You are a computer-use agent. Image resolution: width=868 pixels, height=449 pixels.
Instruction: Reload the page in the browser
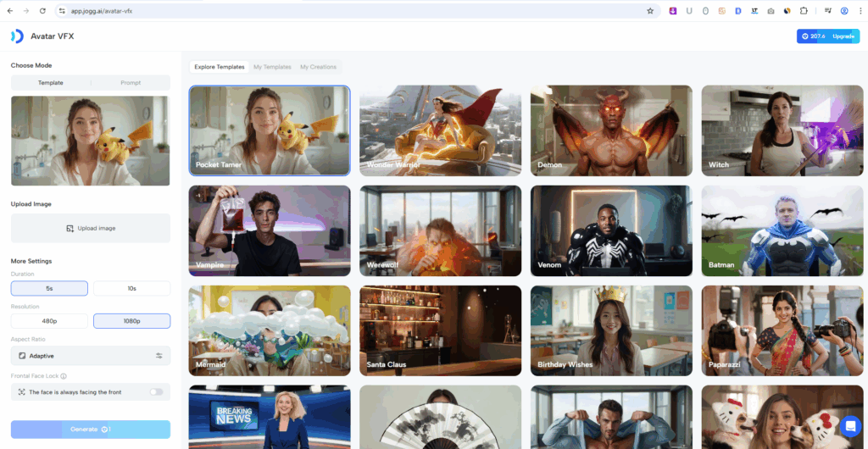pos(42,11)
